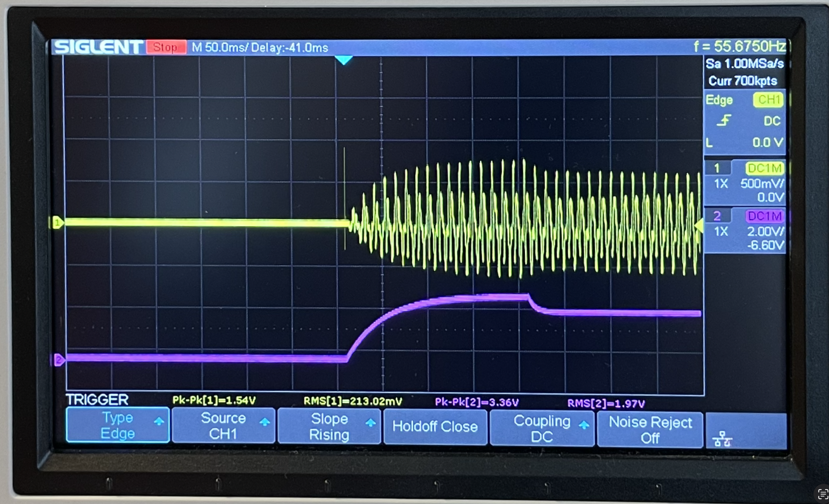Expand the Slope Rising dropdown
This screenshot has height=504, width=829.
click(x=329, y=426)
